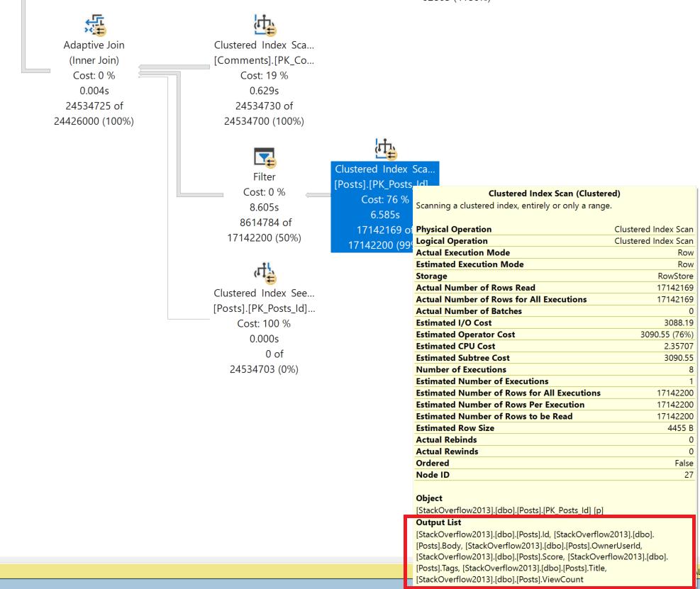Select the Estimated I/O Cost row

pyautogui.click(x=554, y=322)
